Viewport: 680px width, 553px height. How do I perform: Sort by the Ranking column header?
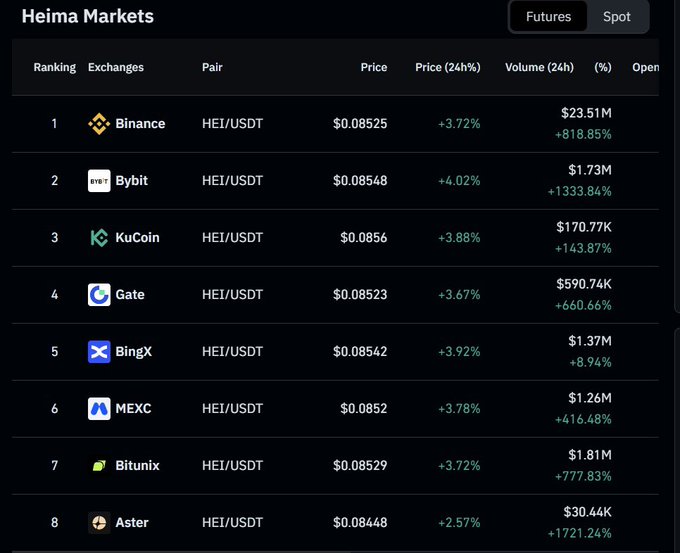coord(55,67)
